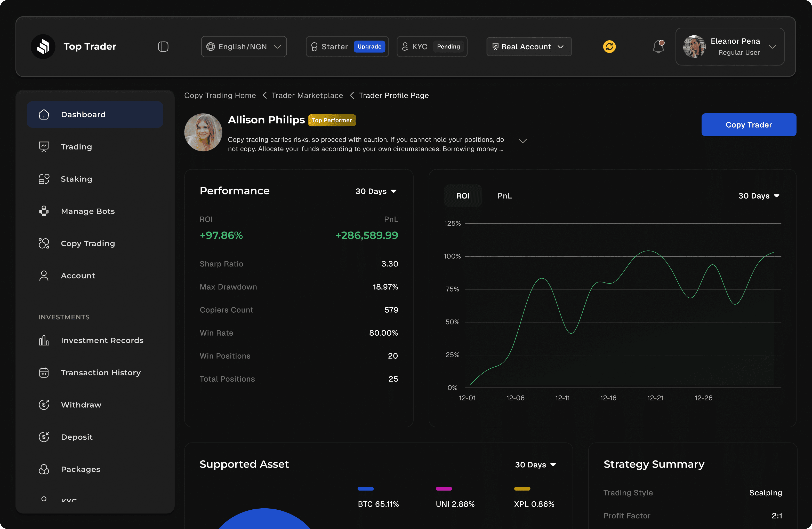The width and height of the screenshot is (812, 529).
Task: Switch the chart back to ROI view
Action: pyautogui.click(x=463, y=195)
